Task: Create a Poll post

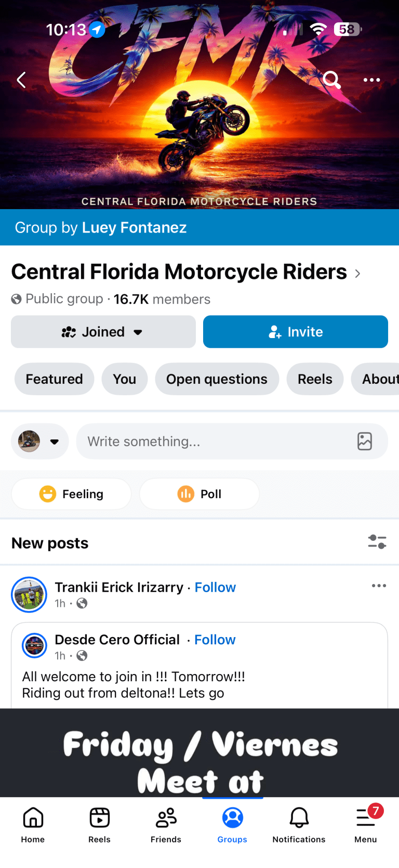Action: 199,494
